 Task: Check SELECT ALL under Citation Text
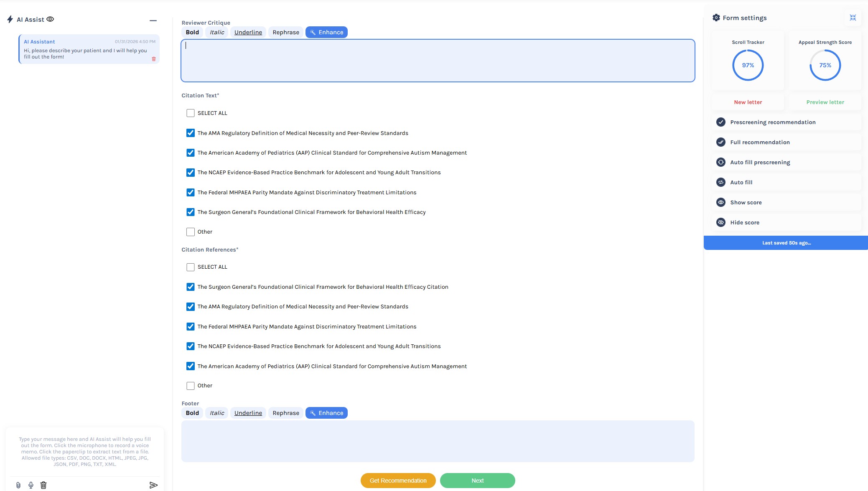pyautogui.click(x=191, y=113)
